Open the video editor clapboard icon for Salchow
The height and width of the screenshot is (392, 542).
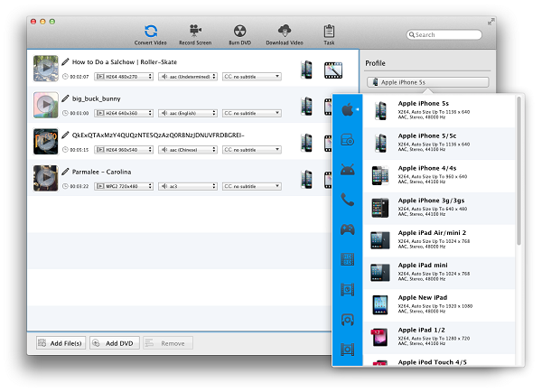[333, 70]
